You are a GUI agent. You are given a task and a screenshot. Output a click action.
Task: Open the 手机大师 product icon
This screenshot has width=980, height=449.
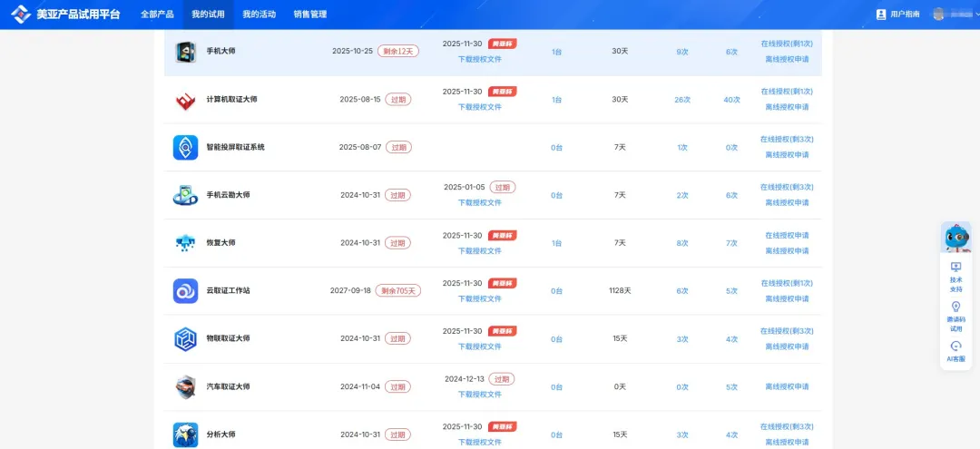coord(185,52)
